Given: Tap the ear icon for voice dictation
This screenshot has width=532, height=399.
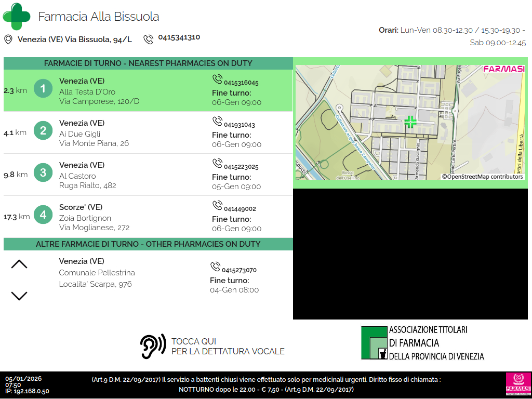Looking at the screenshot, I should [x=153, y=346].
